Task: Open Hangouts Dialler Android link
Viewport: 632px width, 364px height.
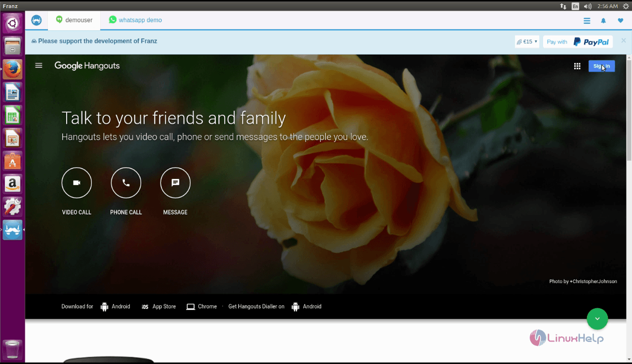Action: [x=307, y=307]
